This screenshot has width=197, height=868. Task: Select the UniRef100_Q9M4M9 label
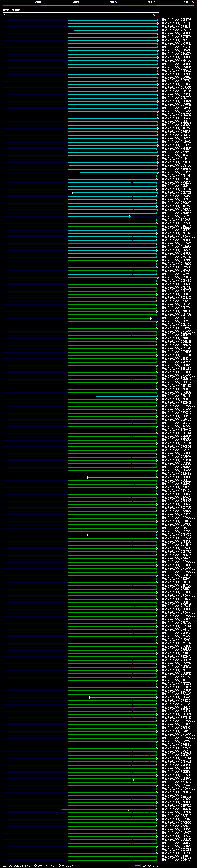click(177, 50)
